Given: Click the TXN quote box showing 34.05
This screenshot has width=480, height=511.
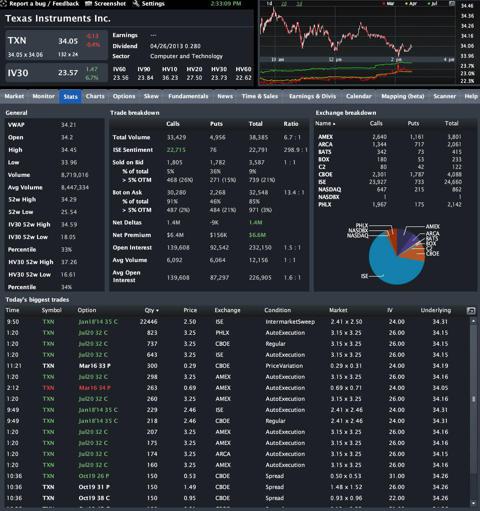Looking at the screenshot, I should point(56,46).
